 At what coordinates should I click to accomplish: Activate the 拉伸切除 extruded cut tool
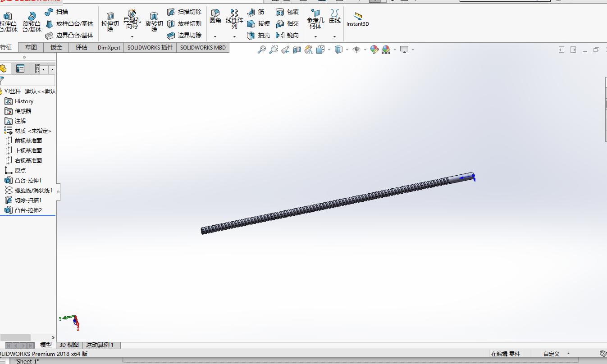[x=110, y=22]
